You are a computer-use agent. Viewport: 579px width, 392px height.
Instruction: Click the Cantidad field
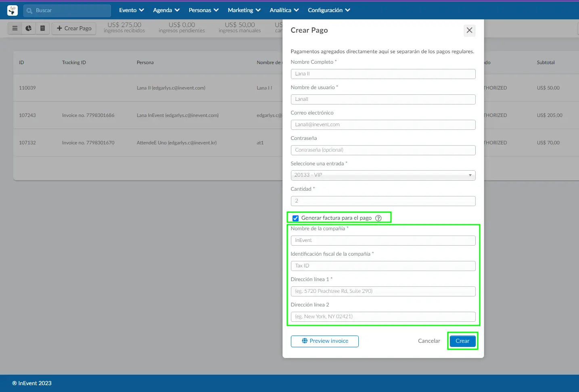pyautogui.click(x=383, y=201)
